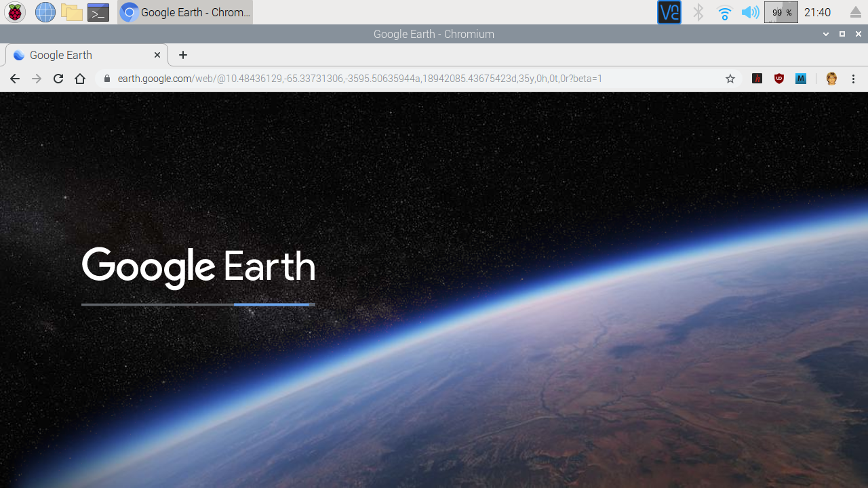Screen dimensions: 868x488
Task: Open the Wi-Fi network menu
Action: tap(725, 12)
